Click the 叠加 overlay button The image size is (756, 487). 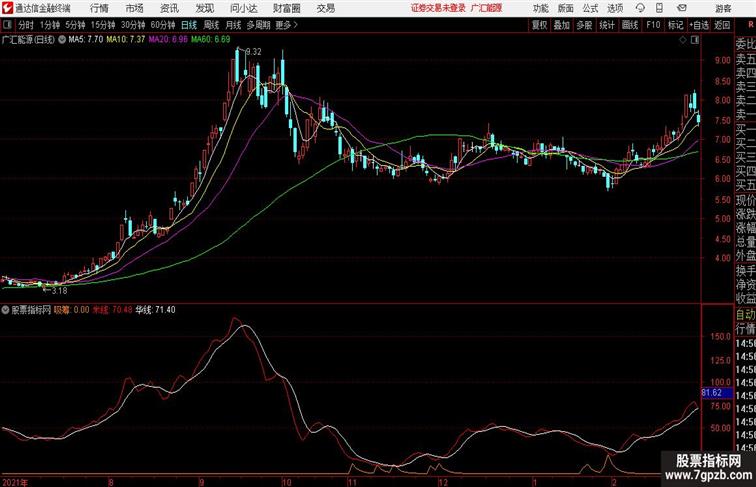562,25
